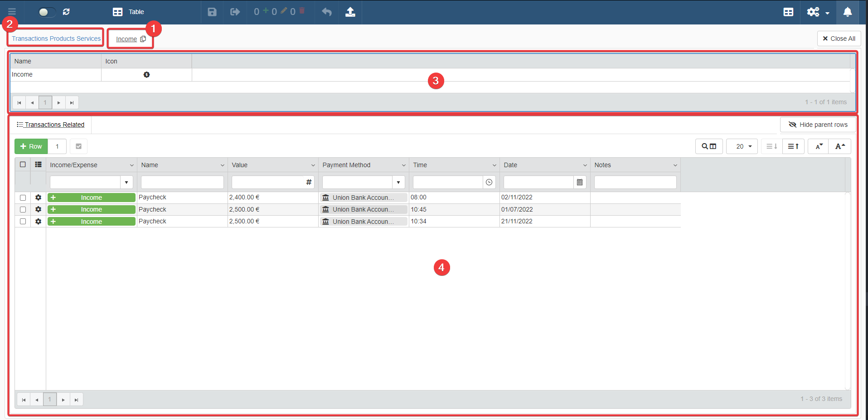Switch to Transactions Products Services tab
This screenshot has height=420, width=868.
click(56, 39)
